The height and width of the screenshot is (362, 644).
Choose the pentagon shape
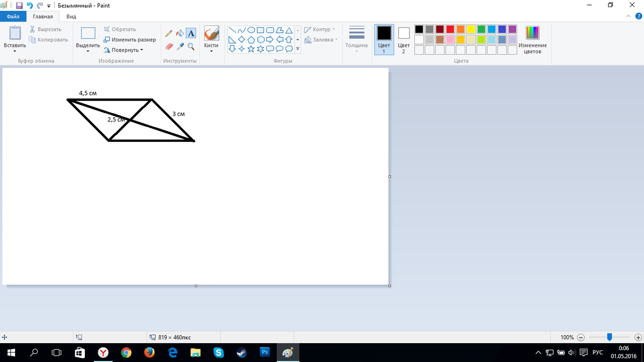251,39
